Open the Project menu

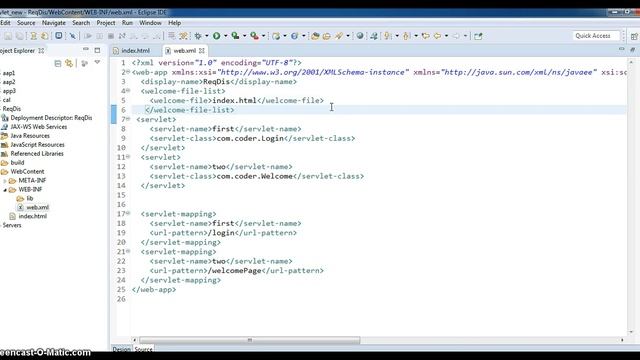106,23
